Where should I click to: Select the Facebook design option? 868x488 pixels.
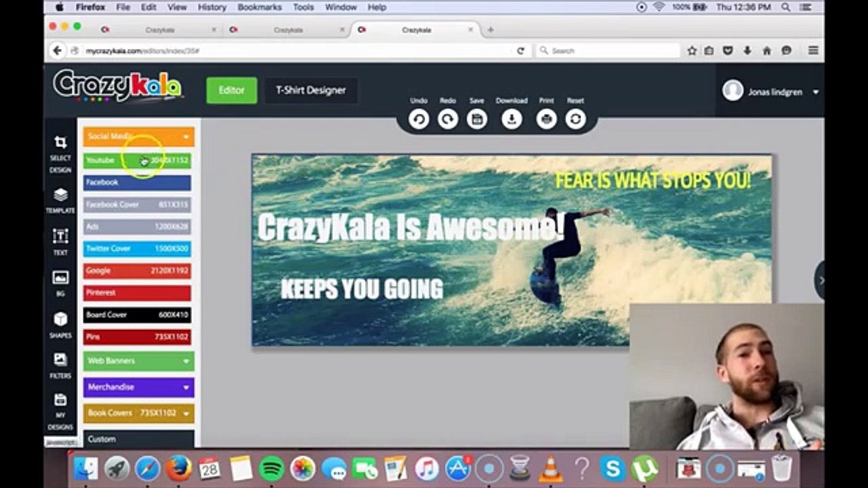click(x=137, y=182)
